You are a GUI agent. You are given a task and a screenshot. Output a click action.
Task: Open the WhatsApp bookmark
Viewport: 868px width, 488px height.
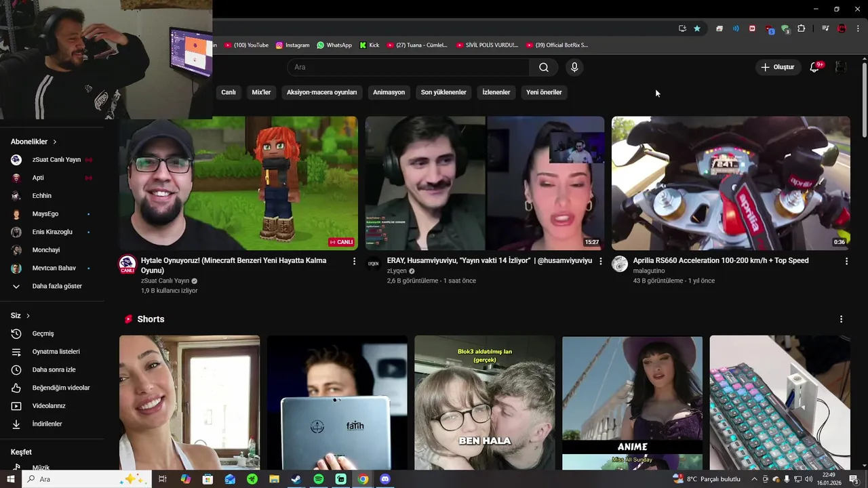coord(334,45)
